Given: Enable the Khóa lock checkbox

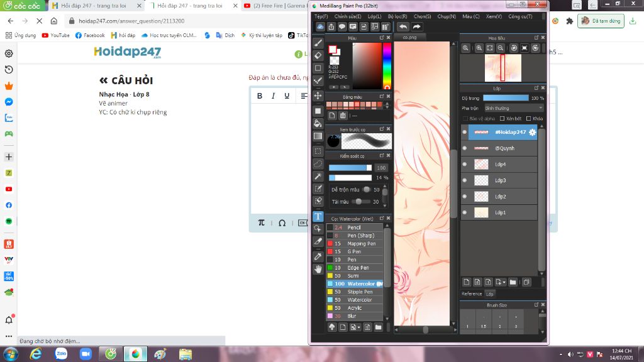Looking at the screenshot, I should pos(528,119).
